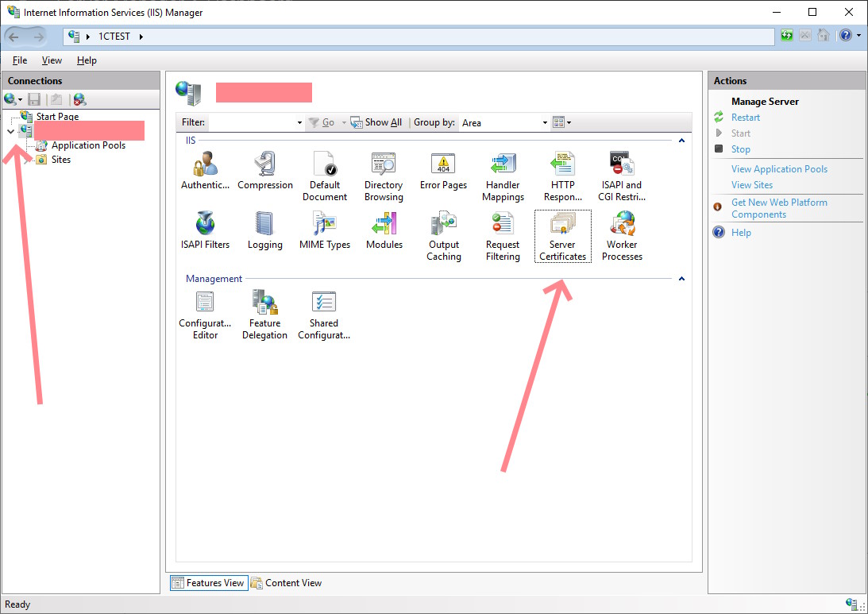Click inside the Filter text field
The image size is (868, 614).
[x=251, y=123]
